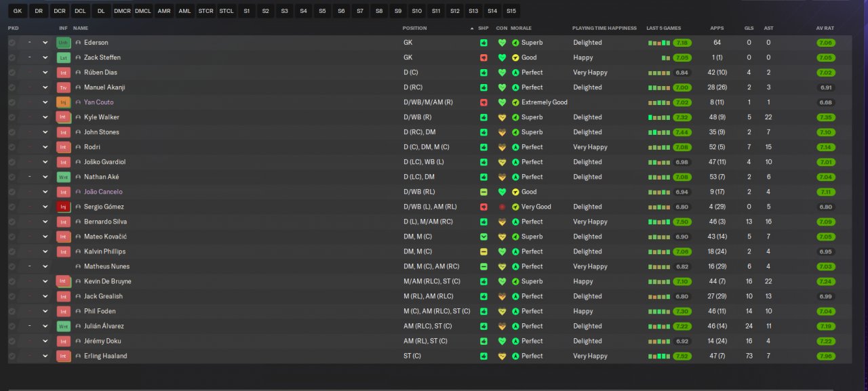Viewport: 868px width, 391px height.
Task: Click Yan Couto's Inj injury icon
Action: point(64,102)
